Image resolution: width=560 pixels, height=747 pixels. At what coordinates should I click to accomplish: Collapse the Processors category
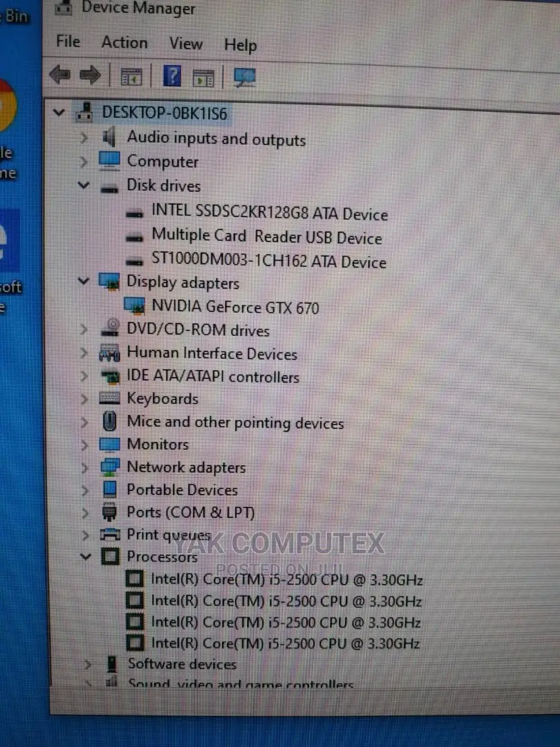86,556
